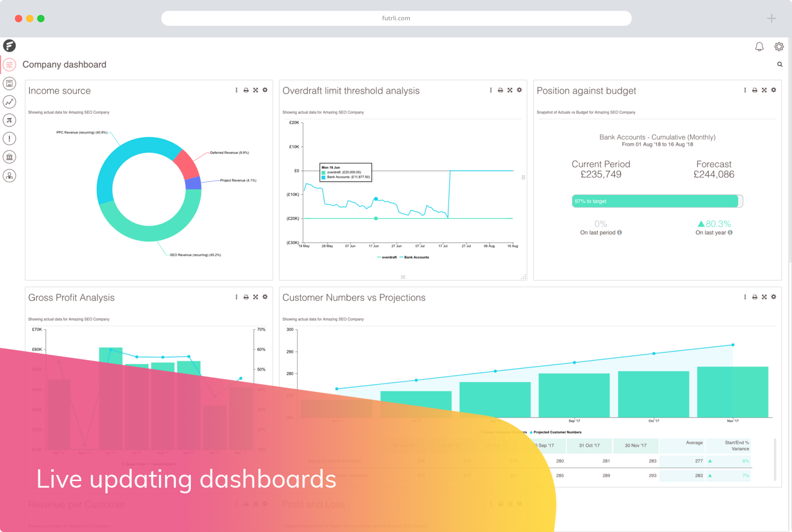Click the On last period info icon
This screenshot has height=532, width=792.
point(619,232)
